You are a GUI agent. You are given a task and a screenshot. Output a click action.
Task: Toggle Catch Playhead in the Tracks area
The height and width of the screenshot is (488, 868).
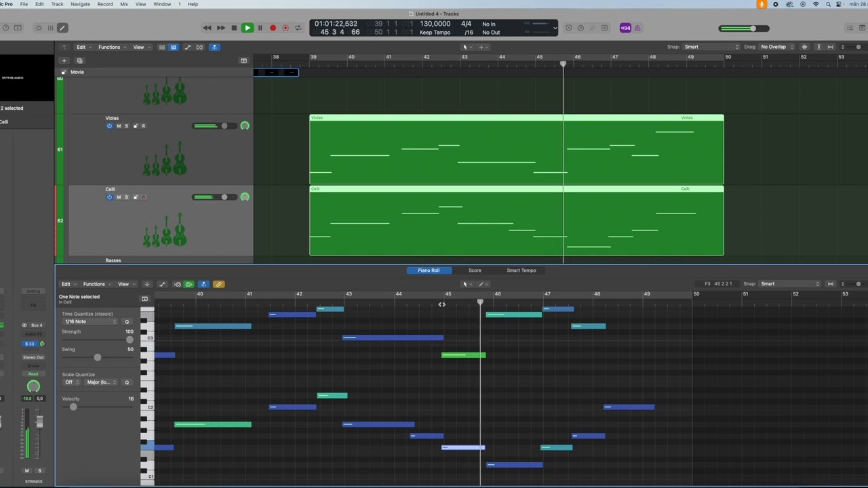point(214,47)
